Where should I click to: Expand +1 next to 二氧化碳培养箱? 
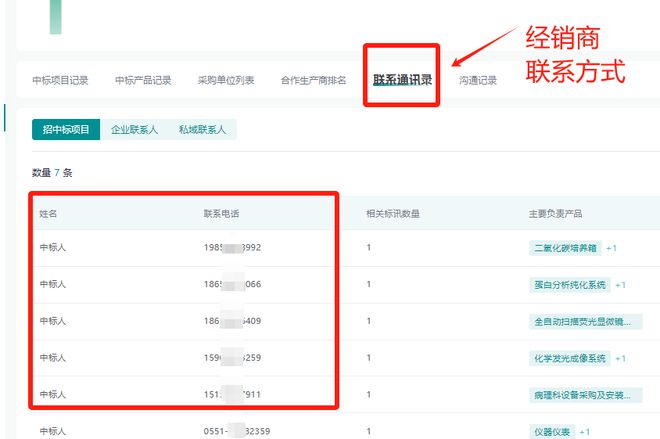coord(612,248)
